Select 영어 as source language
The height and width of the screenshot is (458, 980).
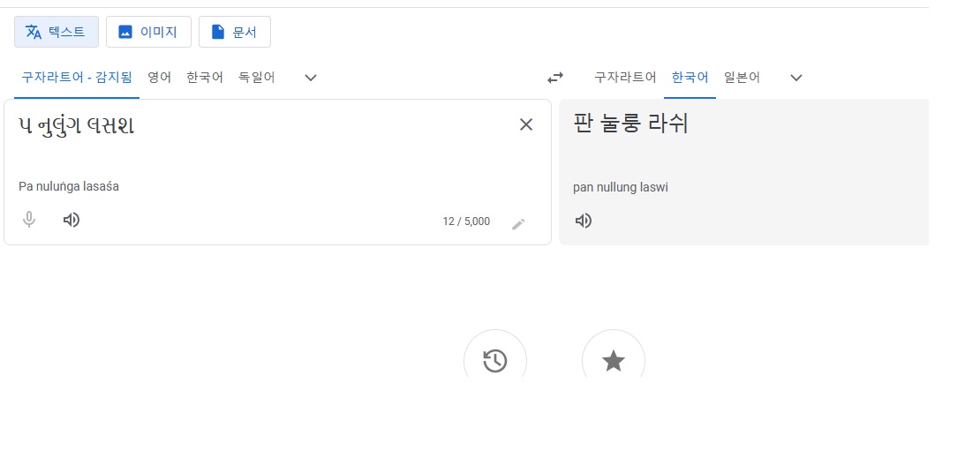(x=160, y=78)
